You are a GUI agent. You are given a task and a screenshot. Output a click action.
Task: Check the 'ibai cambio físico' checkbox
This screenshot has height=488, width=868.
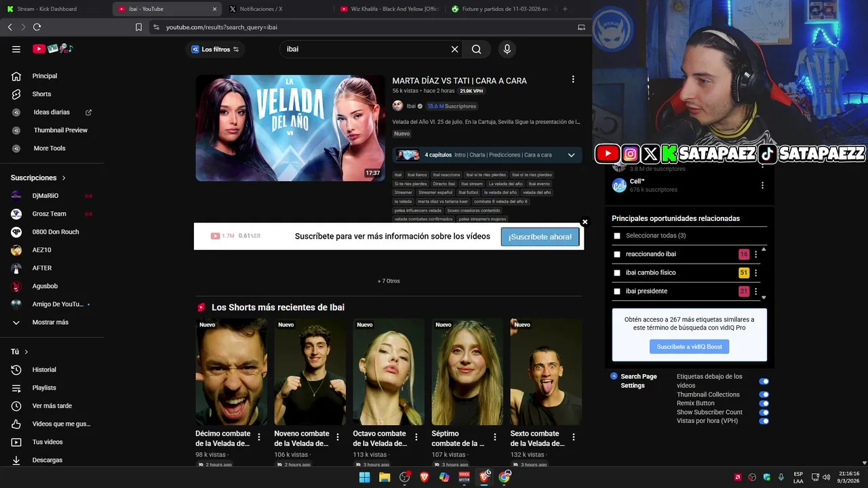point(617,272)
